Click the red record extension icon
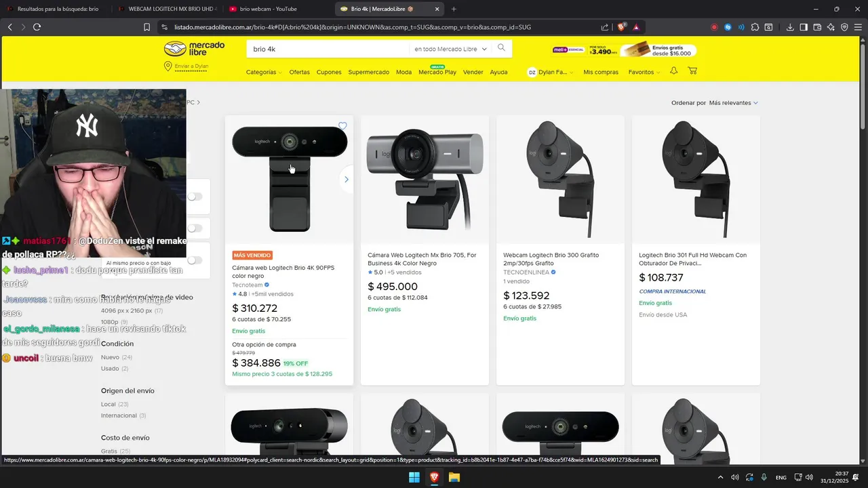This screenshot has width=868, height=488. pyautogui.click(x=714, y=27)
